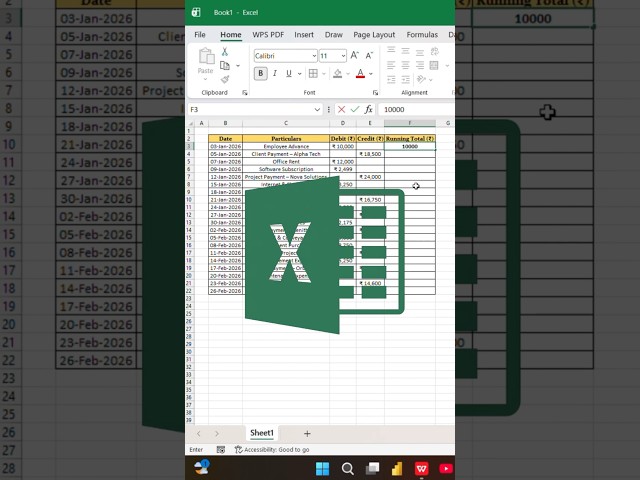Expand the Copy options arrow
Viewport: 640px width, 480px height.
coord(238,66)
